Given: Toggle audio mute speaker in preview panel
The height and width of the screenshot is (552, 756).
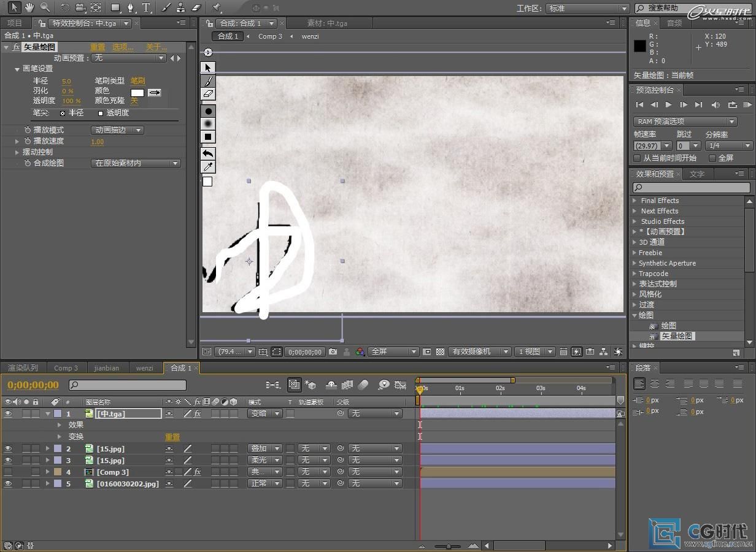Looking at the screenshot, I should pyautogui.click(x=715, y=105).
